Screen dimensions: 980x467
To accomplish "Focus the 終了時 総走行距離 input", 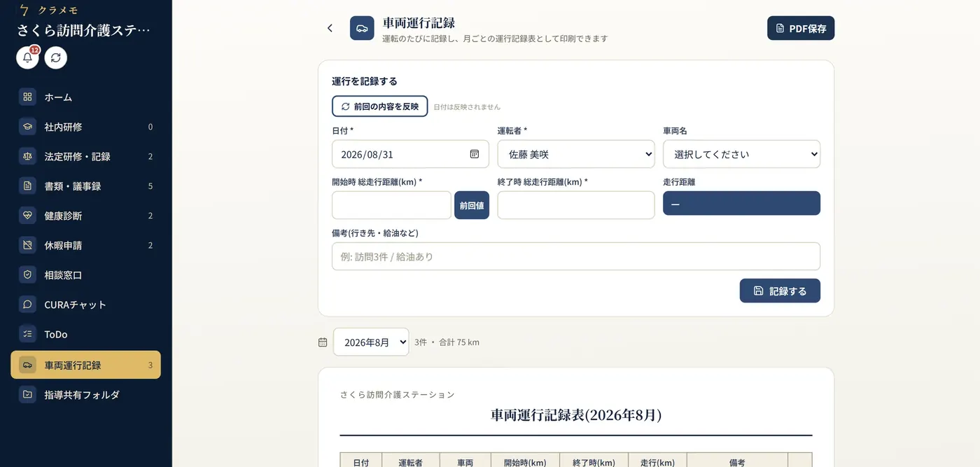I will pos(576,205).
